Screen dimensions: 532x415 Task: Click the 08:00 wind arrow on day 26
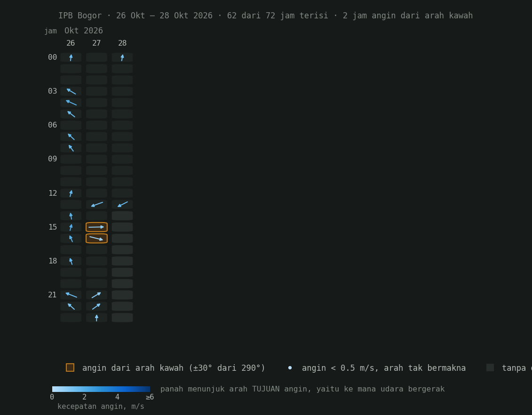pyautogui.click(x=71, y=148)
